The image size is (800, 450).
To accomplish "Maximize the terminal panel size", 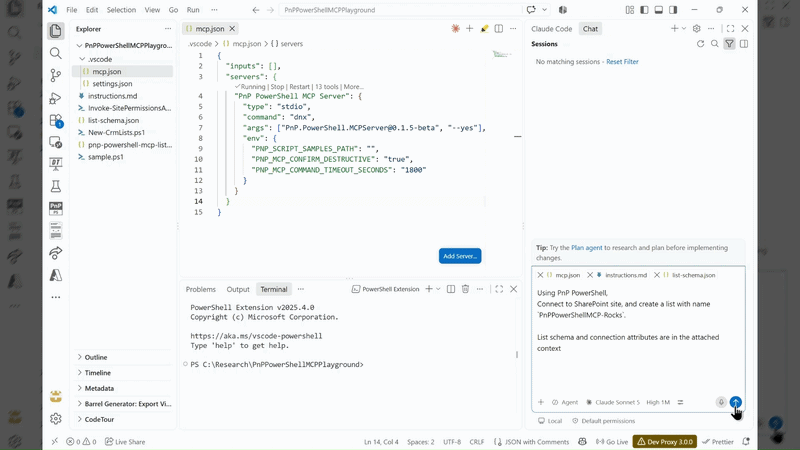I will (499, 289).
